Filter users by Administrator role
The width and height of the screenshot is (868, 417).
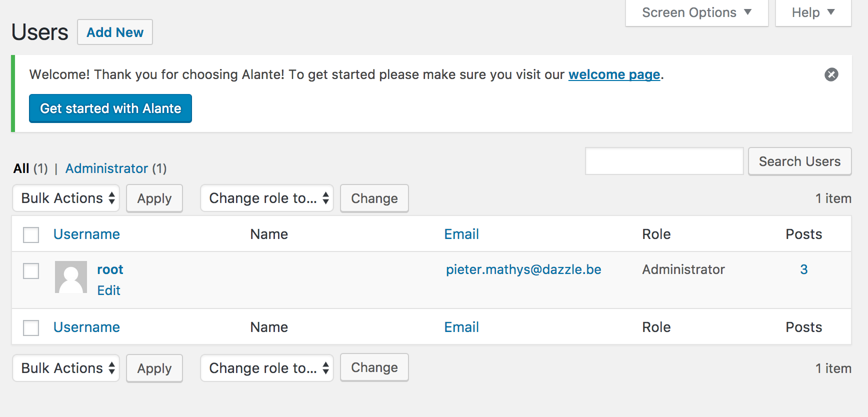(106, 168)
